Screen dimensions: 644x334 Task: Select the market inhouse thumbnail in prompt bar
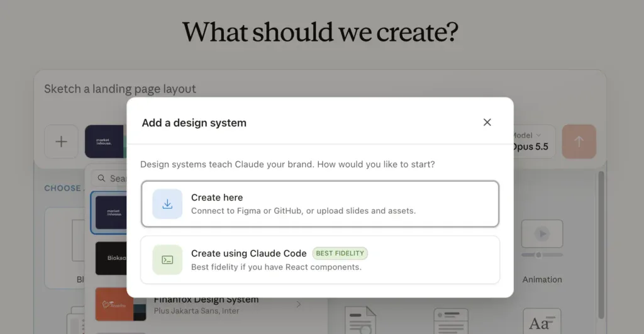tap(105, 142)
